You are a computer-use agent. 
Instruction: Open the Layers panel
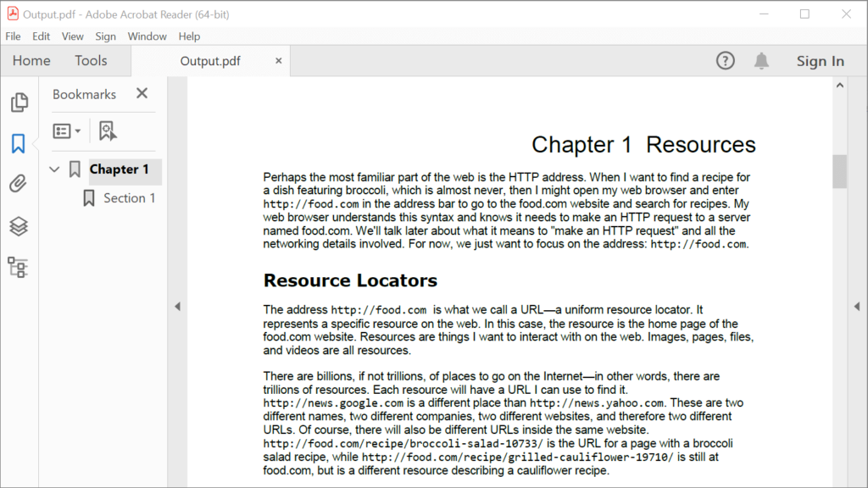[x=19, y=226]
